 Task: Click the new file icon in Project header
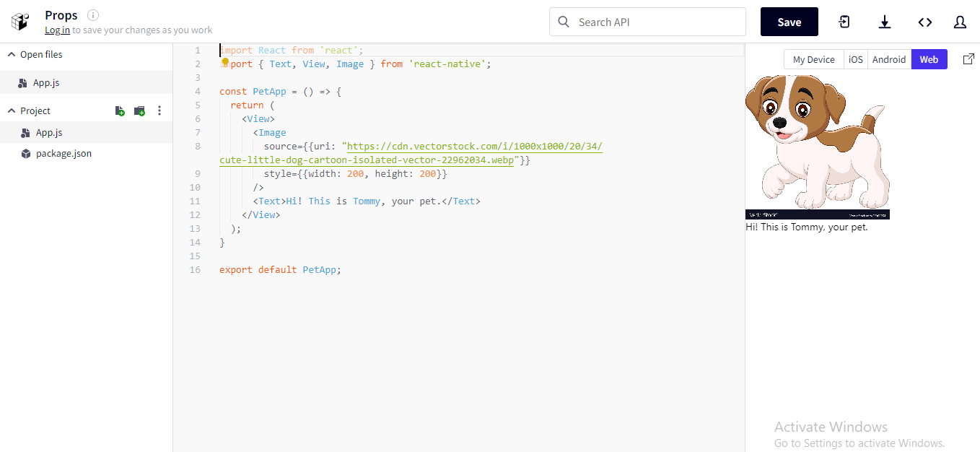(120, 110)
